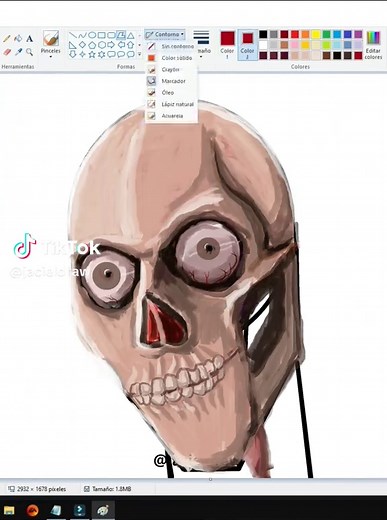This screenshot has width=387, height=520.
Task: Select 'Color sólido' outline option
Action: [x=171, y=58]
